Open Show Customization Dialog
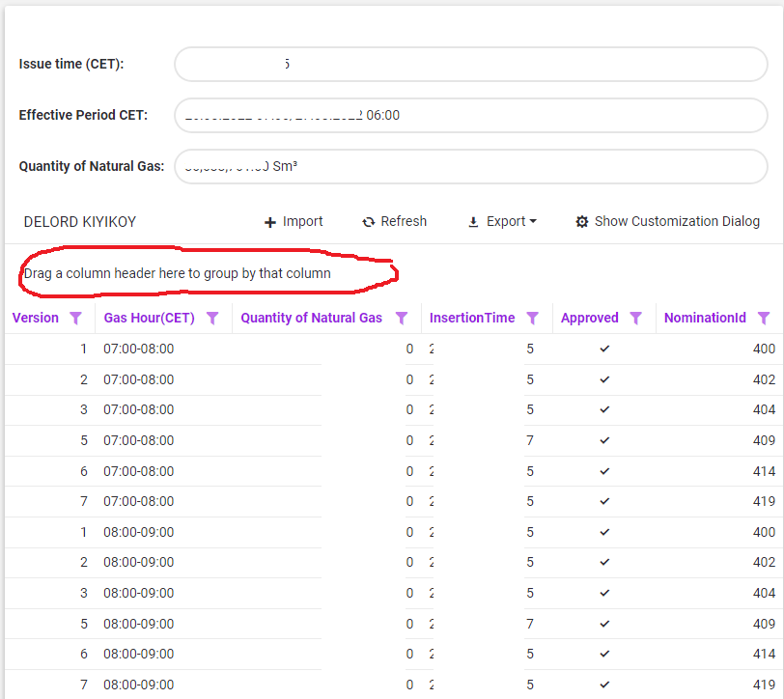Viewport: 784px width, 699px height. (667, 222)
